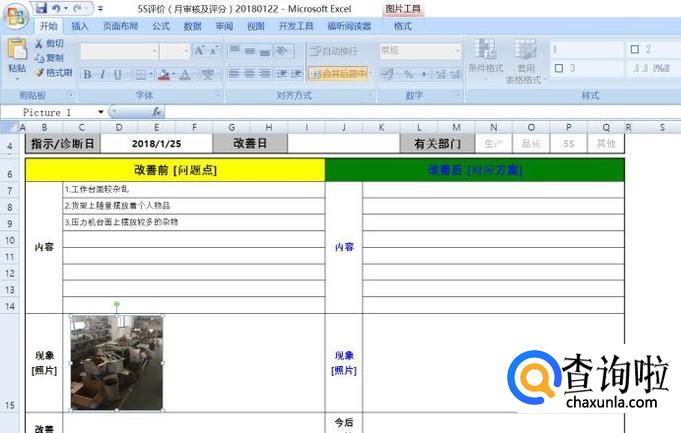
Task: Select column header G
Action: (x=231, y=128)
